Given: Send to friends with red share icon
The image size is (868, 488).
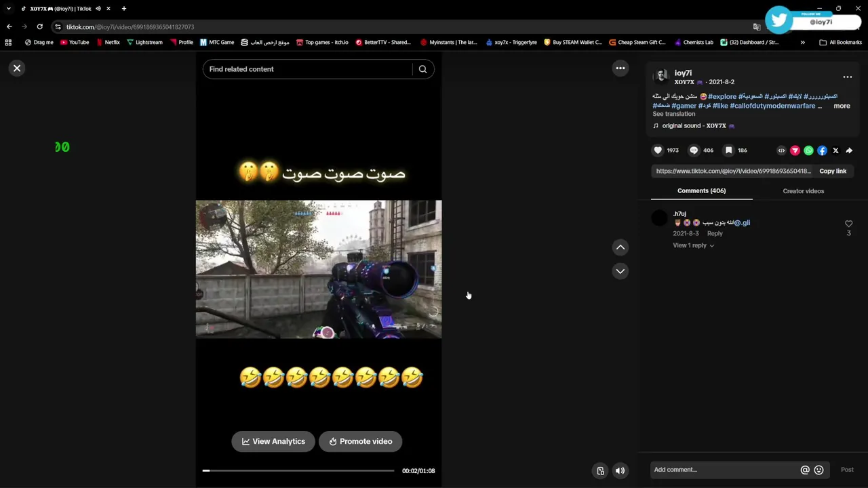Looking at the screenshot, I should pyautogui.click(x=795, y=150).
